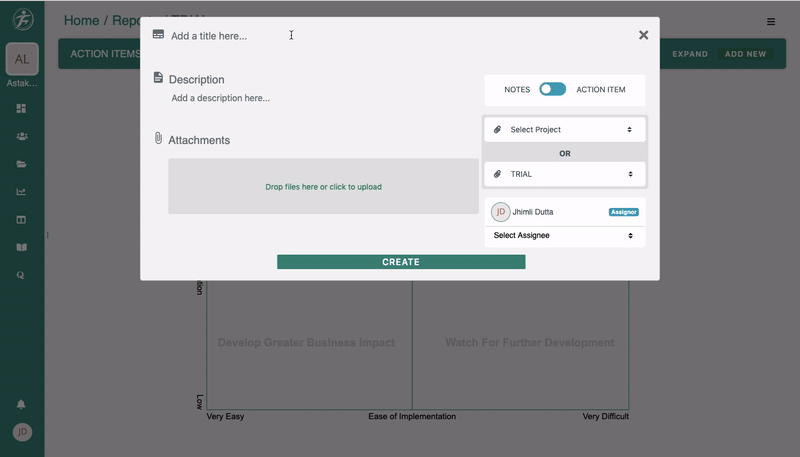Click the magnifier search icon in sidebar

tap(21, 275)
